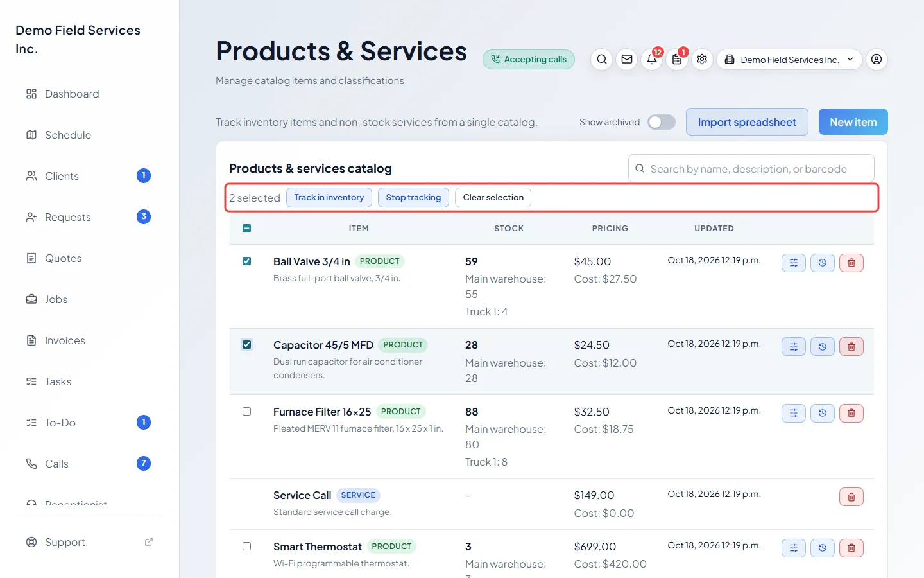Viewport: 924px width, 578px height.
Task: Check the Furnace Filter 16×25 checkbox
Action: click(247, 412)
